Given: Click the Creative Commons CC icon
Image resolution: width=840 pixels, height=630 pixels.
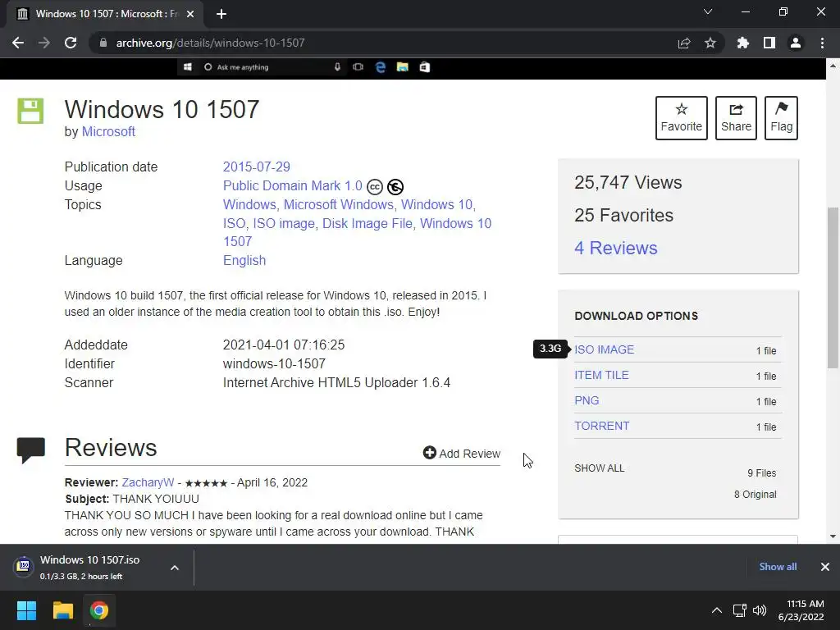Looking at the screenshot, I should click(374, 186).
